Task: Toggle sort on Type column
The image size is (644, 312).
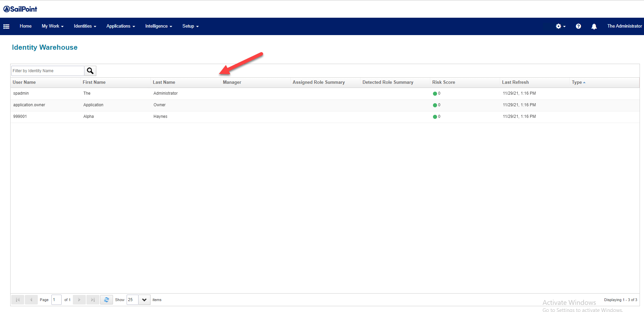Action: tap(605, 82)
